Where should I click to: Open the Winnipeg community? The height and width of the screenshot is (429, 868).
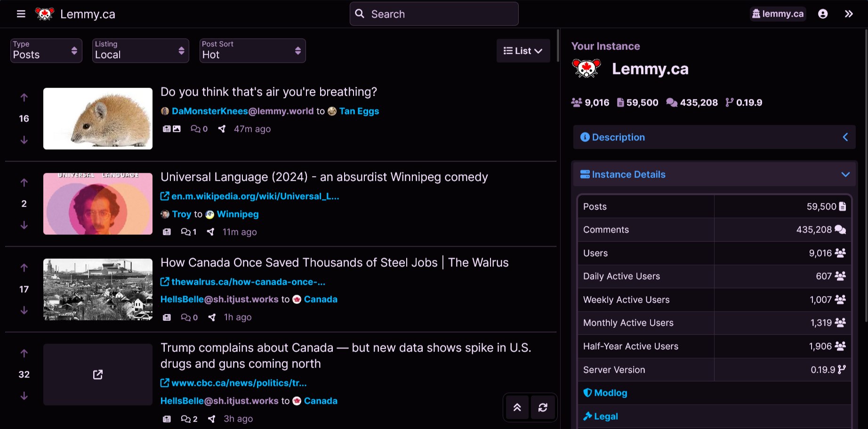click(x=233, y=214)
